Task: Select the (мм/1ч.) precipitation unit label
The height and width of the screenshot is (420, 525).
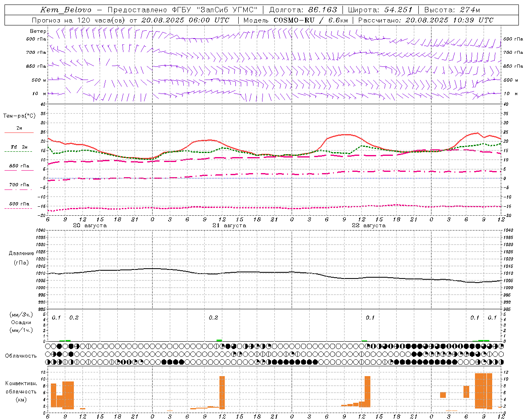Action: [21, 330]
